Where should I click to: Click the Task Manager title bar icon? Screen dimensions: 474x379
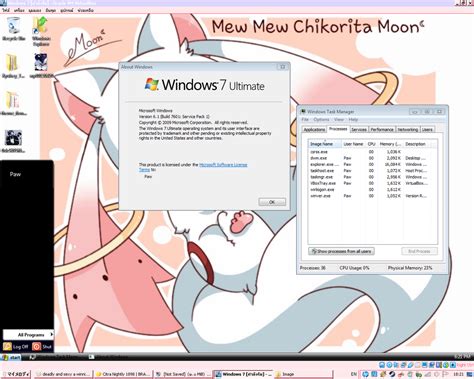(x=303, y=111)
